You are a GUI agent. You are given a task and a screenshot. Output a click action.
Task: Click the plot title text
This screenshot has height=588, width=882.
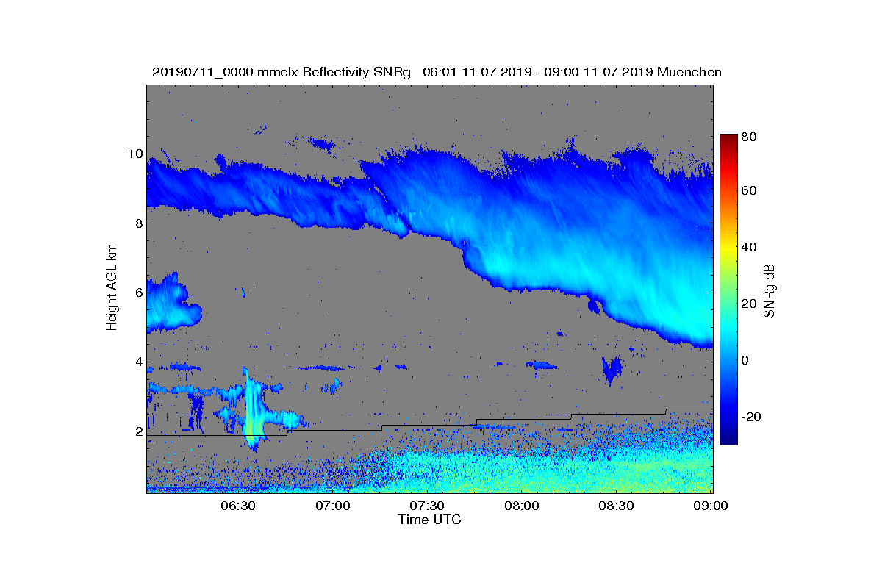coord(437,72)
